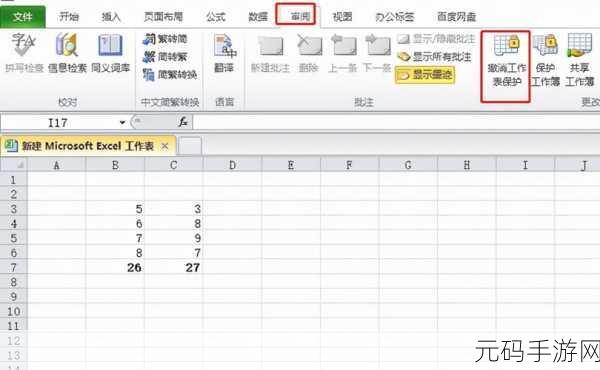Screen dimensions: 600x370
Task: Click the fx insert function button
Action: click(x=183, y=122)
